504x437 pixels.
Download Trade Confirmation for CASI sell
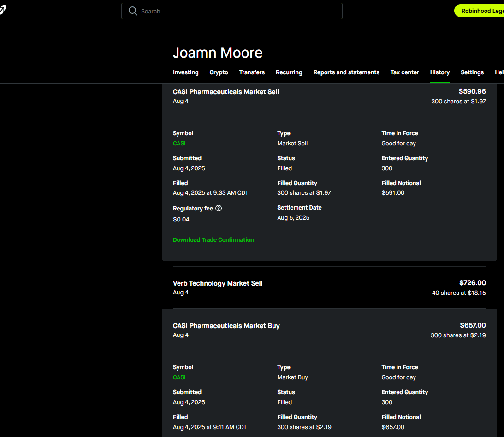(x=213, y=240)
